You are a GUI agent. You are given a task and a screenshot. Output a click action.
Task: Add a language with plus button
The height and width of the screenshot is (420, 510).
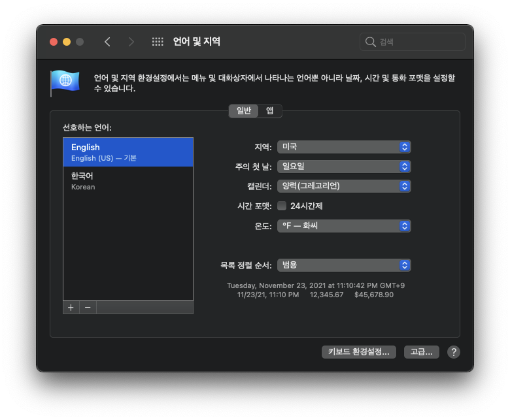pos(71,307)
